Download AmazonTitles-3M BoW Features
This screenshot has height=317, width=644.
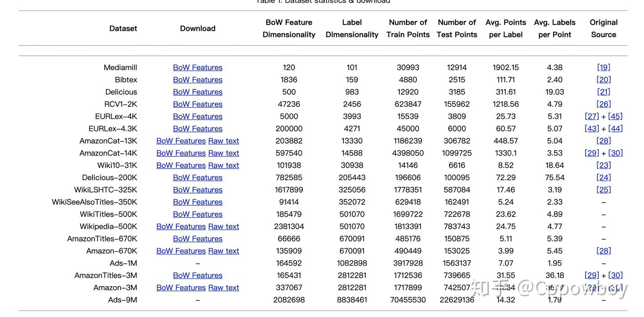coord(197,275)
